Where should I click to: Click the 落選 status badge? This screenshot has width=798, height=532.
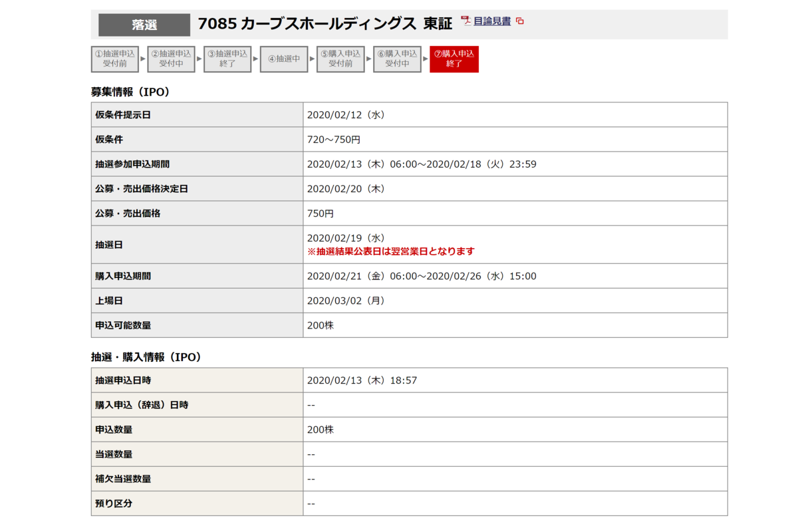[x=144, y=25]
